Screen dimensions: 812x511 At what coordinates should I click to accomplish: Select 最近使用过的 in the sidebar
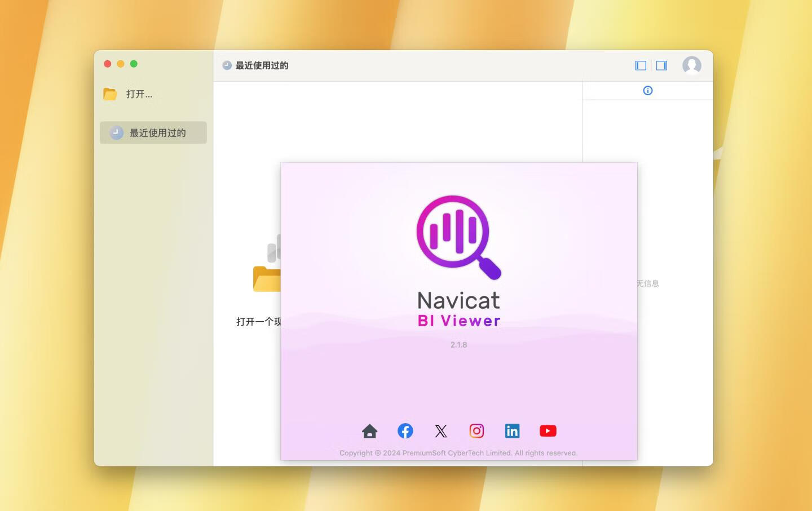coord(153,133)
